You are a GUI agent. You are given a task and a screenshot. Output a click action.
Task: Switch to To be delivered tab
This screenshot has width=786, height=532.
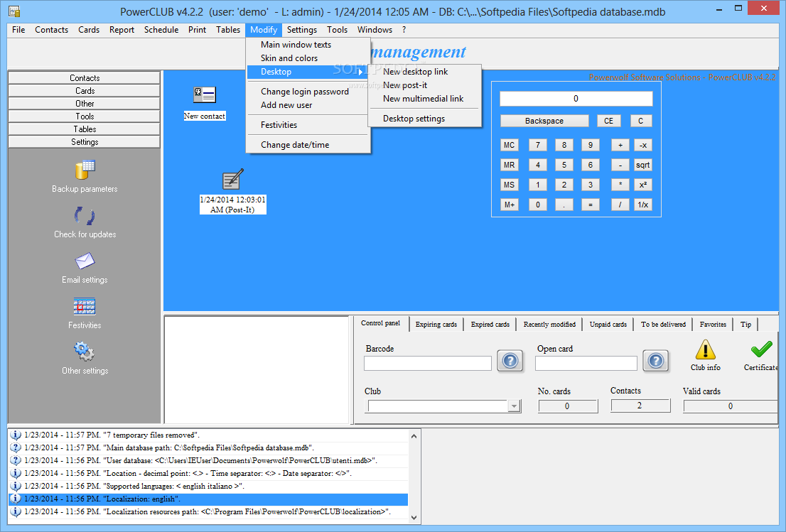point(663,324)
